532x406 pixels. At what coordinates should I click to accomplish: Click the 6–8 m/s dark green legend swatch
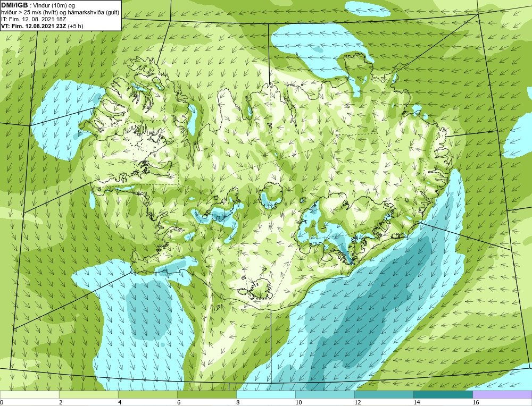[x=206, y=394]
